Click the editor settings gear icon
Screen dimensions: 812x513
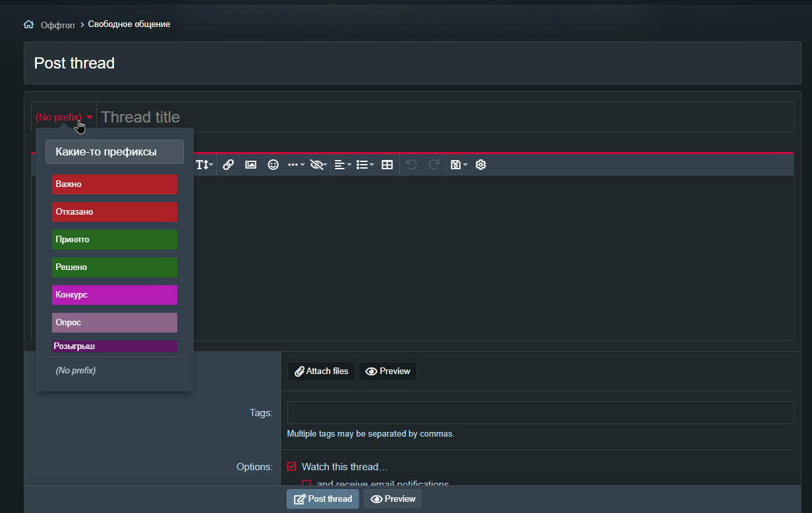pos(480,165)
